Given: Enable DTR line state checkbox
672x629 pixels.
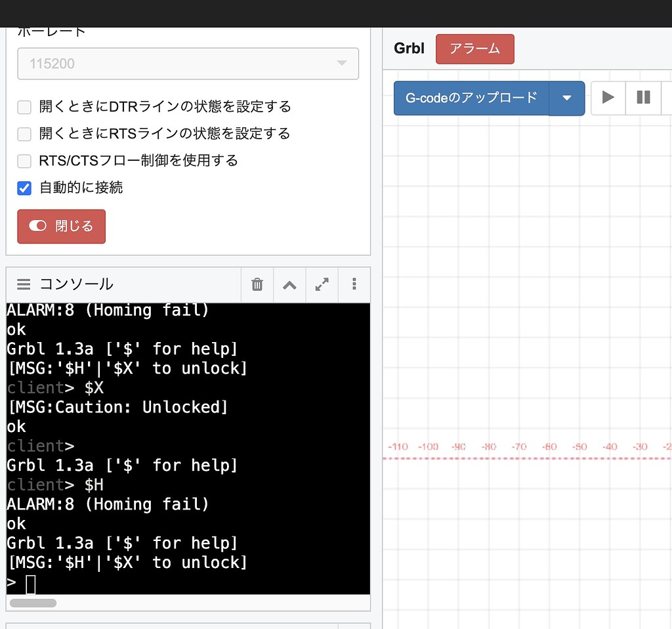Looking at the screenshot, I should (24, 107).
